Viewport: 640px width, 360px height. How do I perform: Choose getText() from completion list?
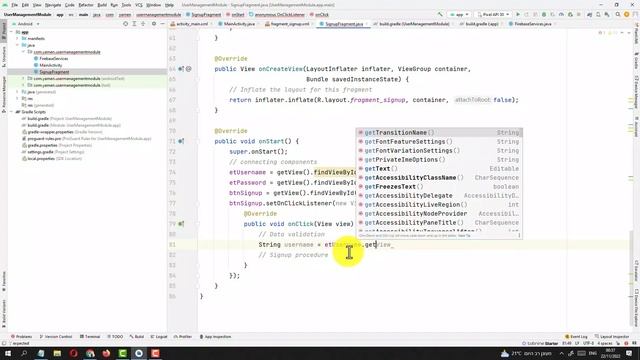439,169
